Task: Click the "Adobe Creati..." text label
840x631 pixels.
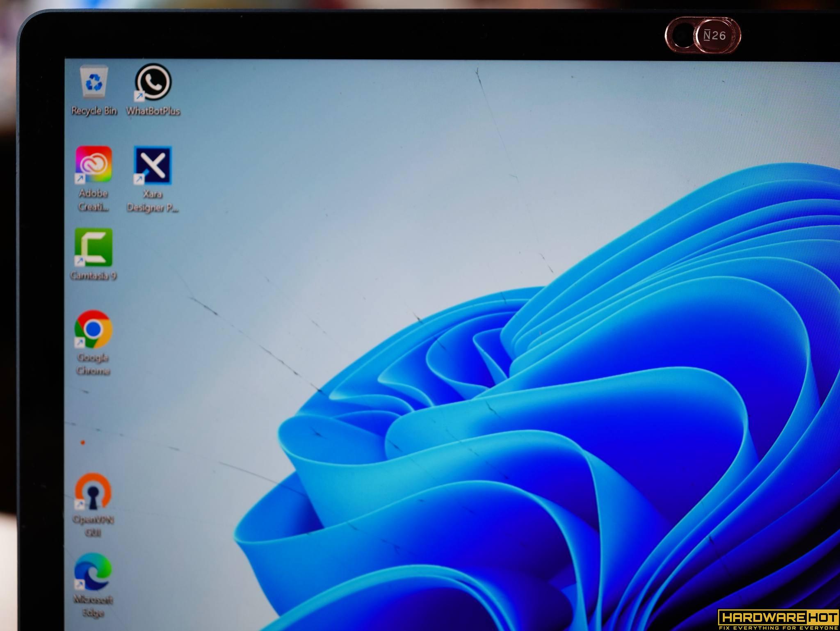Action: pyautogui.click(x=94, y=200)
